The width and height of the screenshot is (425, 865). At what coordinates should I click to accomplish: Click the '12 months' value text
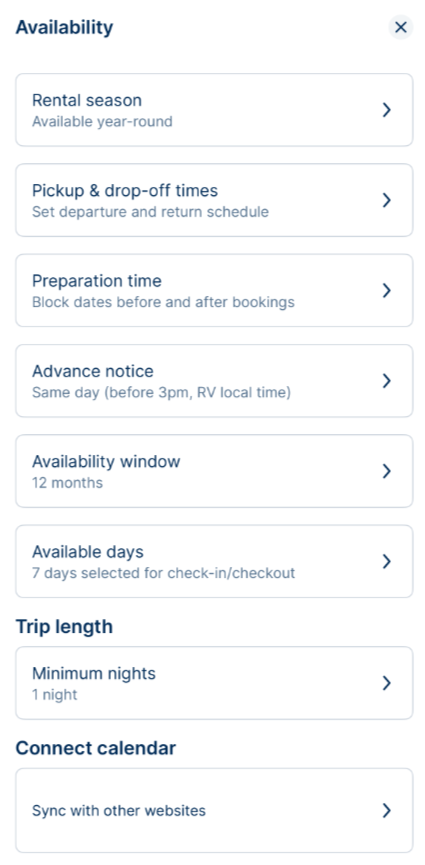click(67, 483)
